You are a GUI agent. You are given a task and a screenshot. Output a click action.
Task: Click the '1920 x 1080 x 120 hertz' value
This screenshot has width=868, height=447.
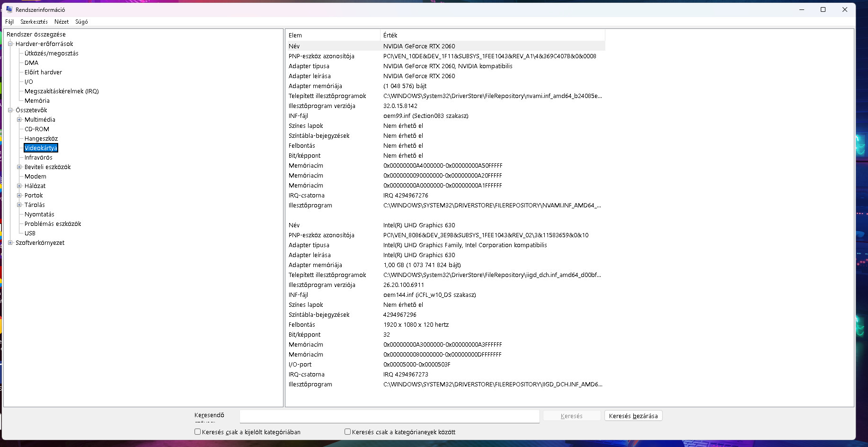(416, 324)
